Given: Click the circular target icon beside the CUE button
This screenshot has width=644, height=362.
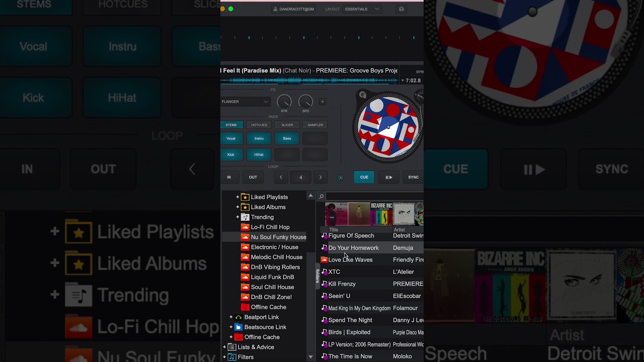Looking at the screenshot, I should click(x=341, y=177).
